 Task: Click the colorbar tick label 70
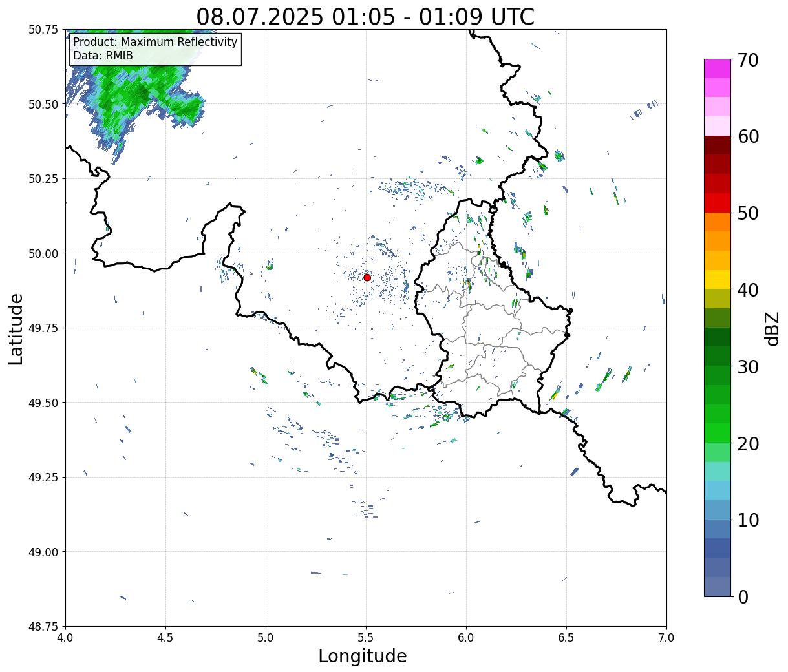(x=748, y=60)
